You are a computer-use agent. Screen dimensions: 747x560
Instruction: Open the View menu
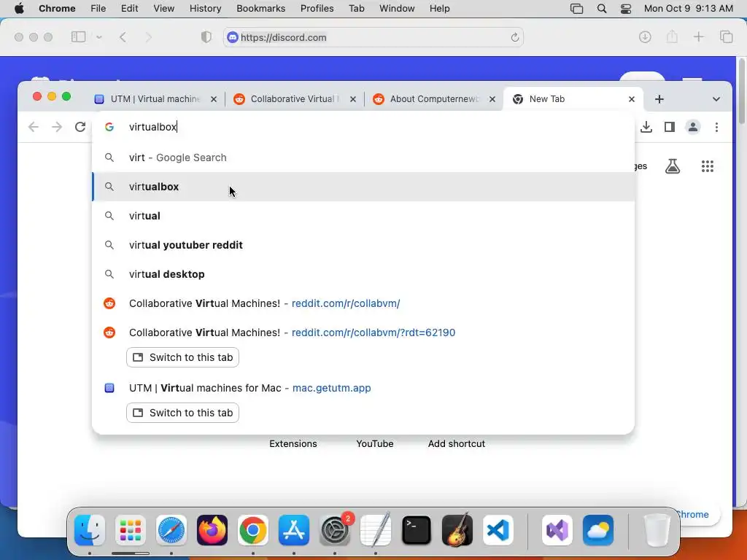(x=163, y=9)
